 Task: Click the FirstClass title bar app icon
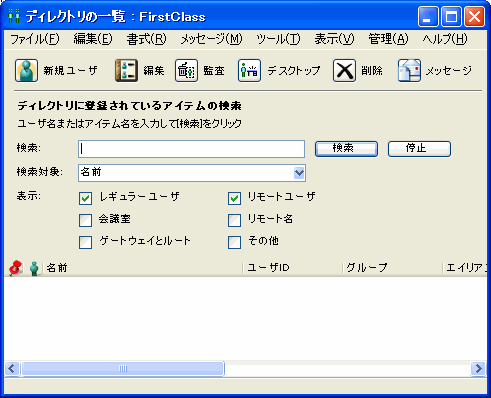[14, 16]
